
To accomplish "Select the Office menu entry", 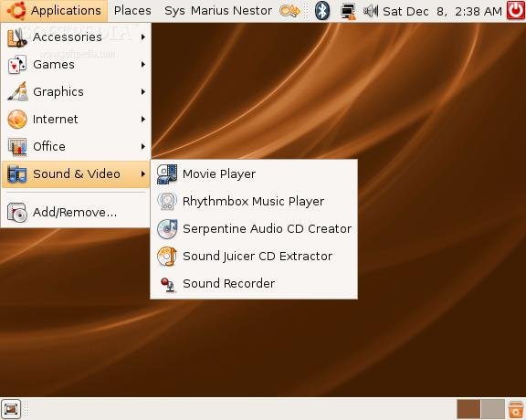I will tap(76, 147).
